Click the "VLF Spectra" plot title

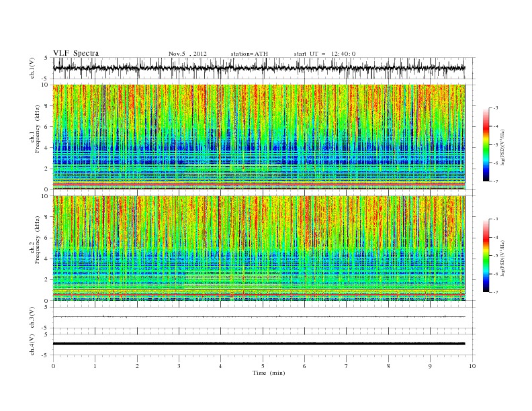(76, 53)
